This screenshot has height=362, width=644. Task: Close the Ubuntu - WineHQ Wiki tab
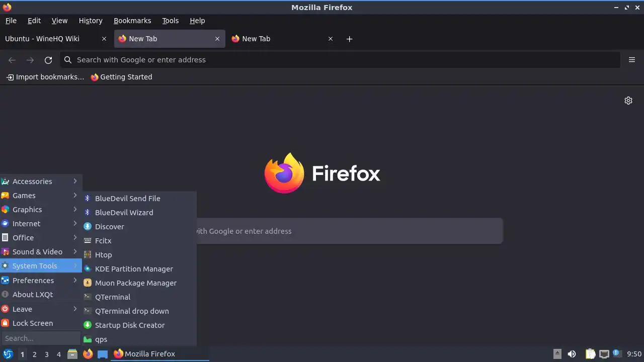(104, 39)
